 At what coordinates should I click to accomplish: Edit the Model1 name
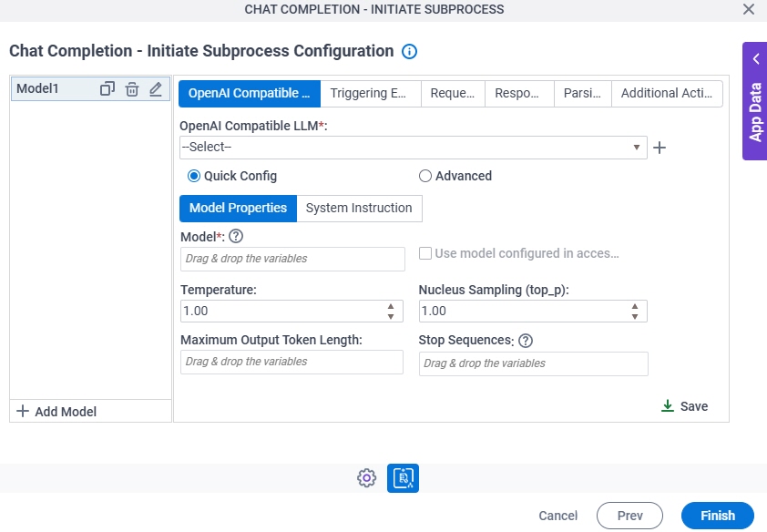pos(156,89)
